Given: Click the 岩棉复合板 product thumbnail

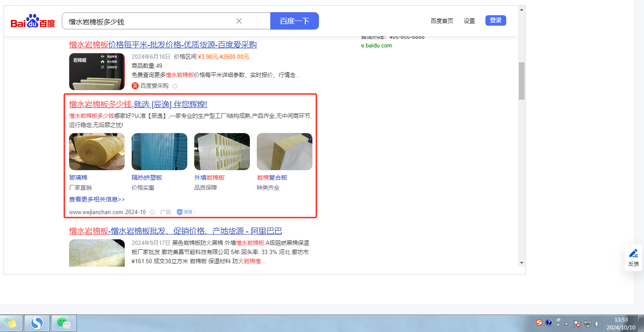Looking at the screenshot, I should pyautogui.click(x=285, y=151).
